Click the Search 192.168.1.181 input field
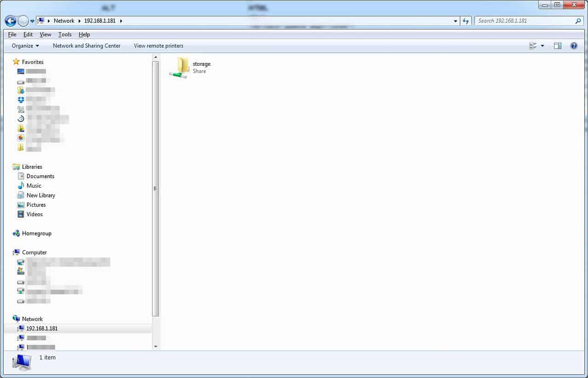 click(x=524, y=21)
